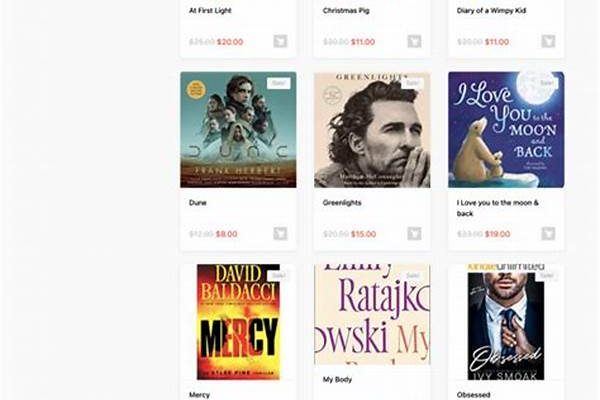Add Greenlights to cart
The image size is (600, 400).
[414, 233]
